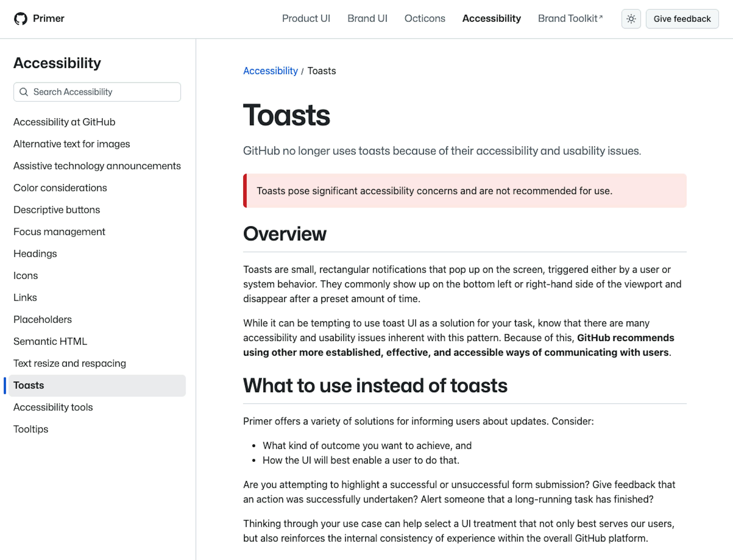
Task: Open the Accessibility navigation item
Action: [492, 19]
